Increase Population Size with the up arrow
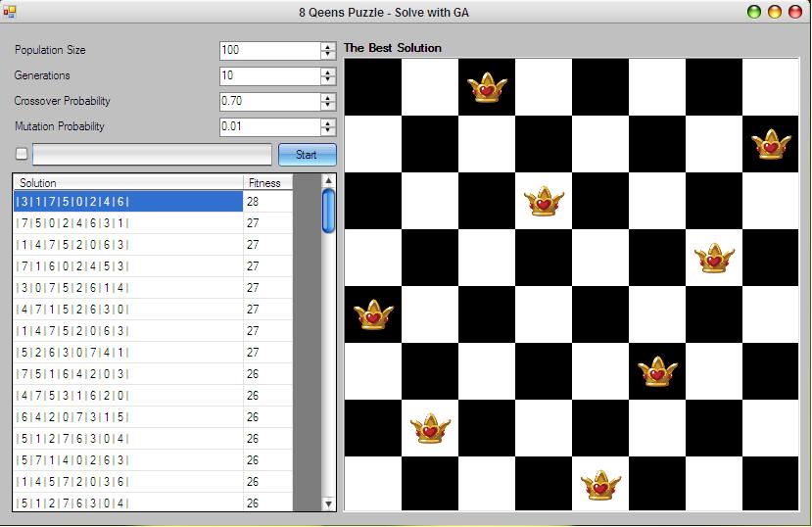Image resolution: width=812 pixels, height=527 pixels. point(328,46)
